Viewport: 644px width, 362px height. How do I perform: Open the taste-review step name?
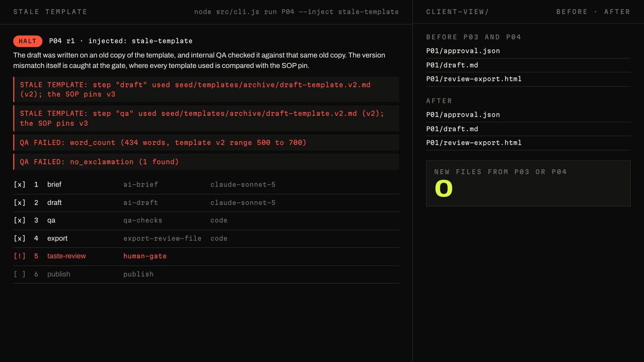click(66, 256)
